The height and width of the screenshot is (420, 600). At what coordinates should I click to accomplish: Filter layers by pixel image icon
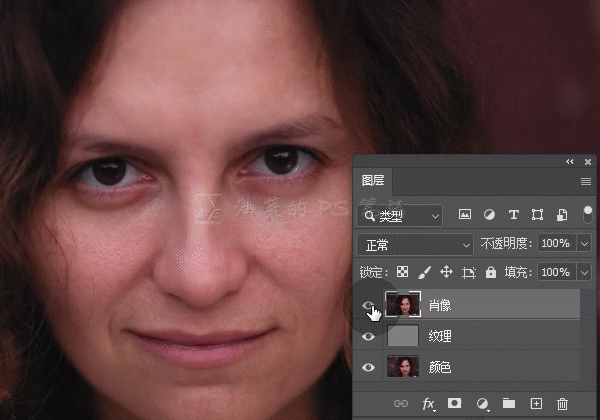tap(465, 215)
